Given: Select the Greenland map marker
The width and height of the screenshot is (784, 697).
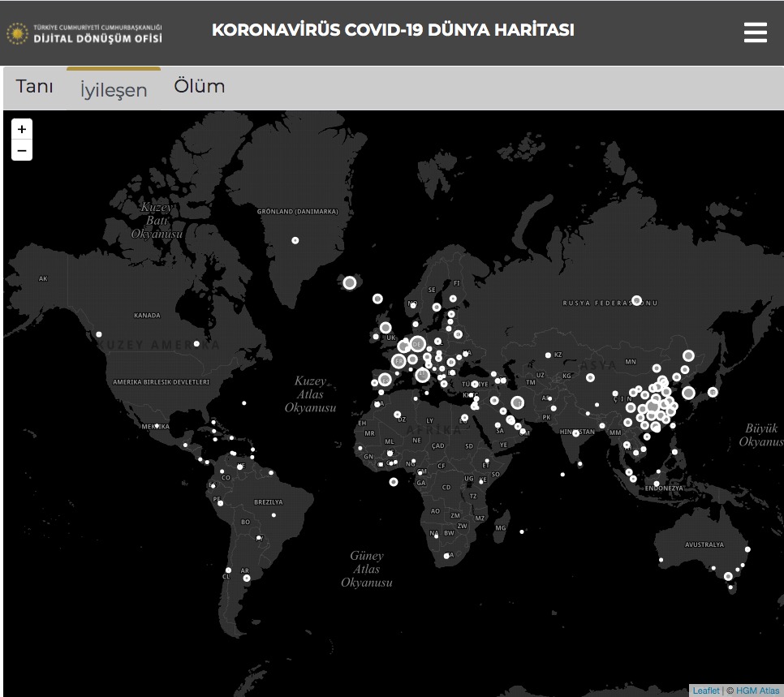Looking at the screenshot, I should [x=295, y=240].
